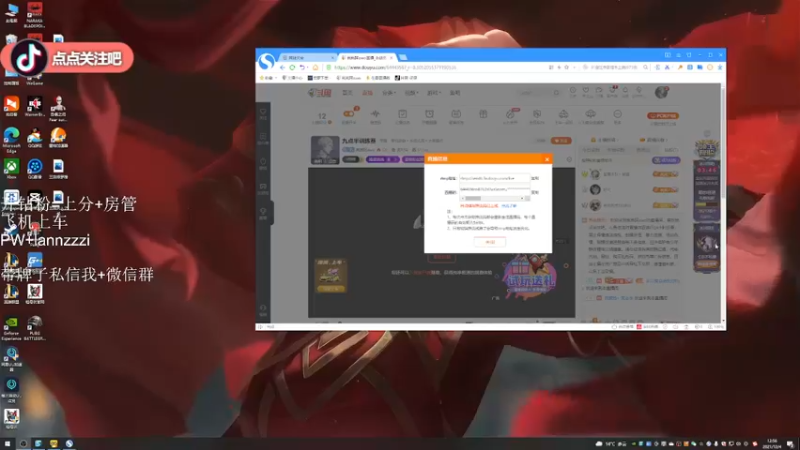Viewport: 800px width, 450px height.
Task: Open the shield icon in streamer toolbar
Action: 537,116
